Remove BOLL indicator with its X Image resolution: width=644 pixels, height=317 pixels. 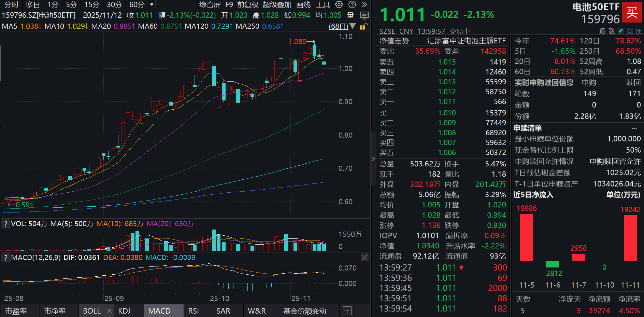tap(109, 311)
